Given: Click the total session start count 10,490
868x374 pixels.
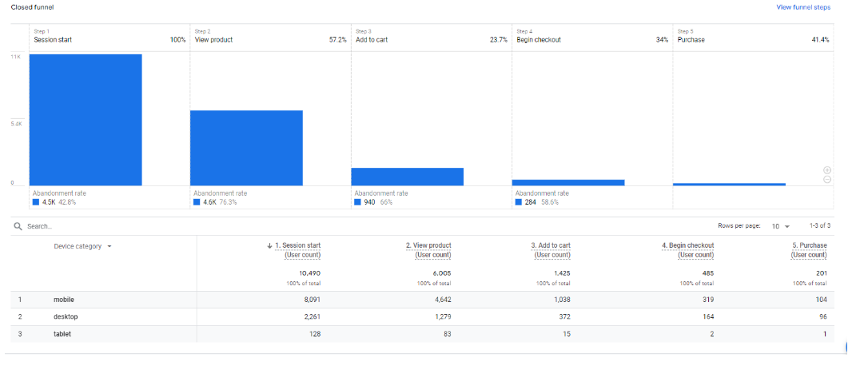Looking at the screenshot, I should pyautogui.click(x=311, y=273).
